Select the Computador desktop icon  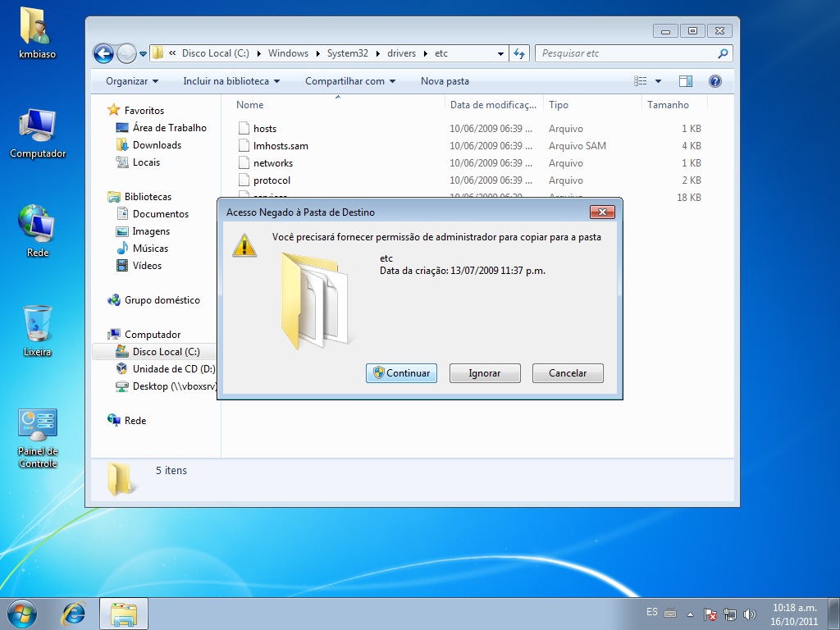coord(38,133)
